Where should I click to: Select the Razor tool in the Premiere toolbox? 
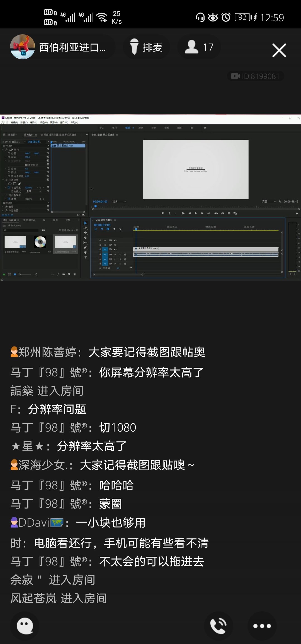(85, 238)
